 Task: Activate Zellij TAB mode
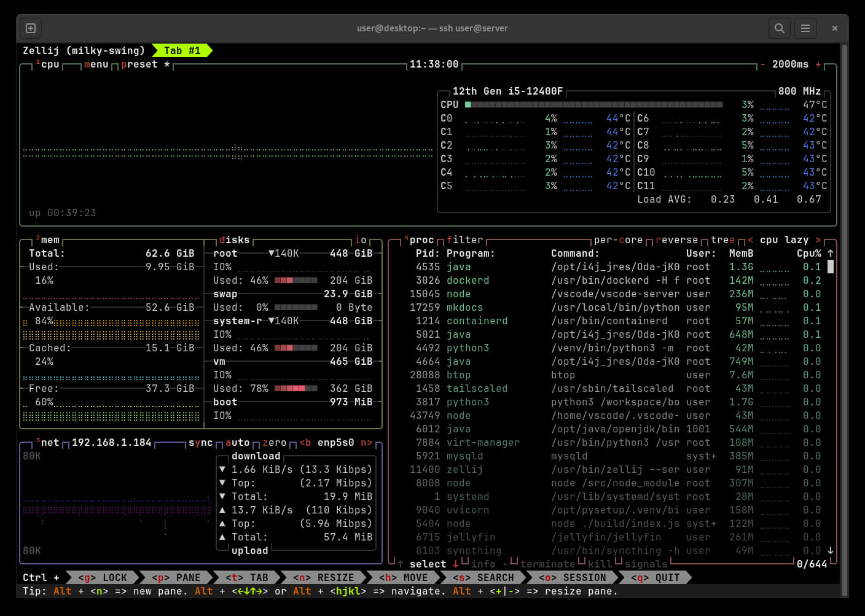[x=246, y=578]
